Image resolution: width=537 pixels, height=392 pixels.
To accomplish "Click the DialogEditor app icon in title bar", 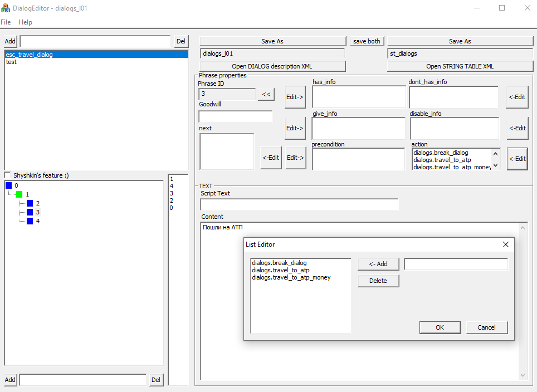I will pyautogui.click(x=6, y=8).
